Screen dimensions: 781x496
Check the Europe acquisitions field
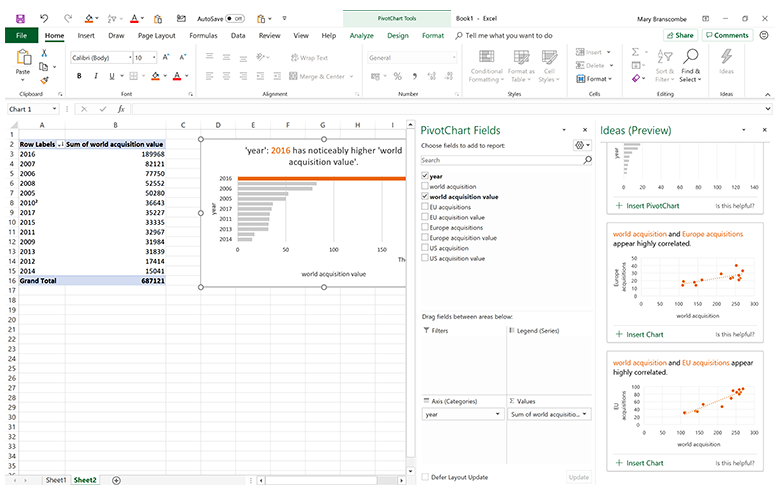[425, 227]
